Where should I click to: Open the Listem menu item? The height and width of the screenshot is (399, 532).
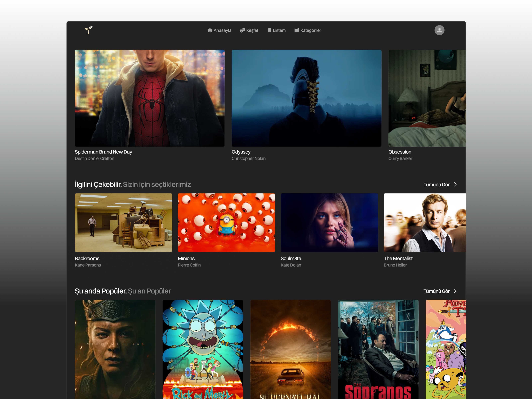pyautogui.click(x=277, y=30)
